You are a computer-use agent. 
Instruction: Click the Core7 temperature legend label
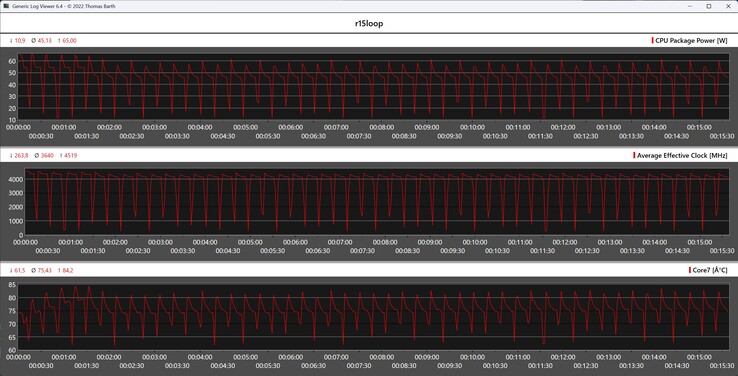(710, 271)
